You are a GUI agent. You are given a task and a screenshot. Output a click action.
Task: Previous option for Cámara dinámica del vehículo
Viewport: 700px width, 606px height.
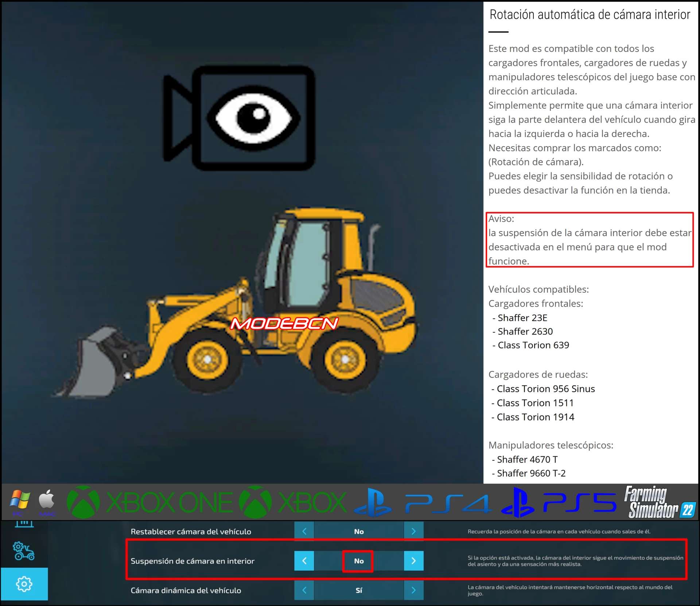click(x=304, y=590)
